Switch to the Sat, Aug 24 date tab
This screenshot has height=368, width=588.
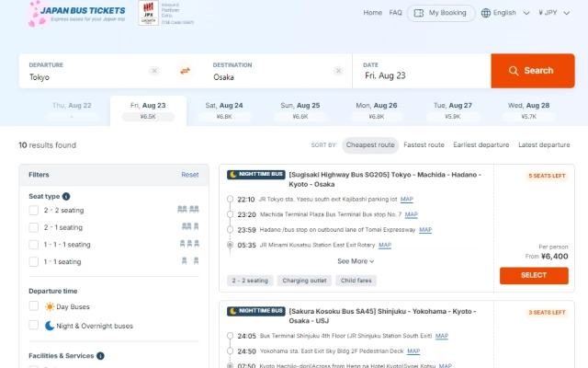[224, 110]
